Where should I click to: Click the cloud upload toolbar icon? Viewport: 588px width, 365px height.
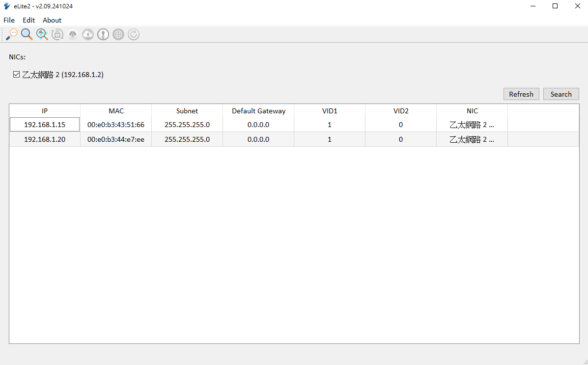click(x=73, y=34)
